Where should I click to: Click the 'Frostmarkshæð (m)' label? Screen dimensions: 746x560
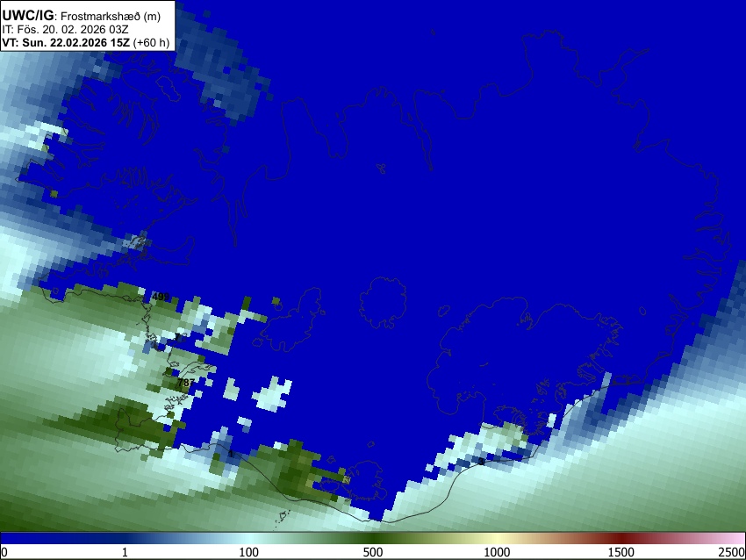[x=111, y=16]
